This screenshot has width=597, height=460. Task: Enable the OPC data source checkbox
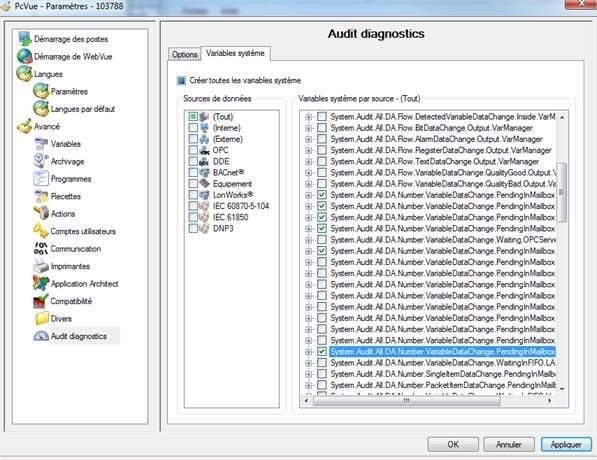193,150
